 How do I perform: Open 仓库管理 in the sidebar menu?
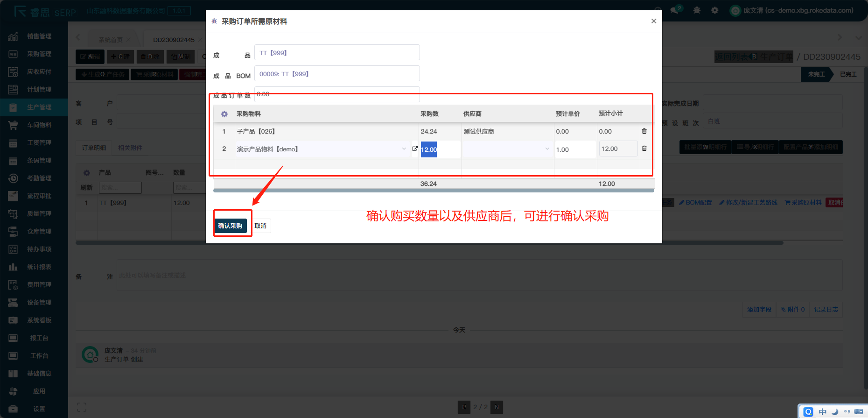click(39, 231)
